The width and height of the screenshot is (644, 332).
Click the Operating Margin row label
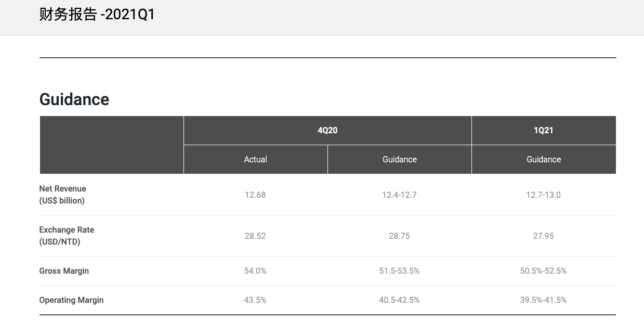pyautogui.click(x=71, y=300)
